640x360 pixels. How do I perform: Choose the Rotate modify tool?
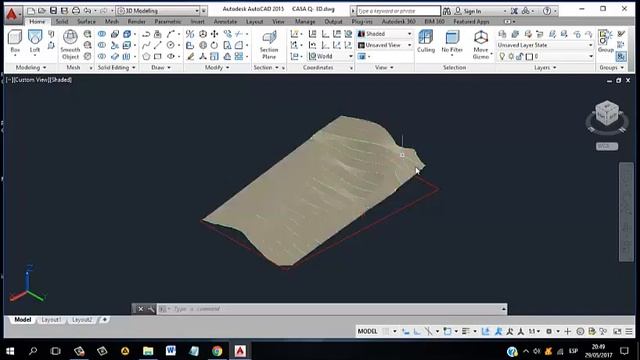tap(214, 45)
